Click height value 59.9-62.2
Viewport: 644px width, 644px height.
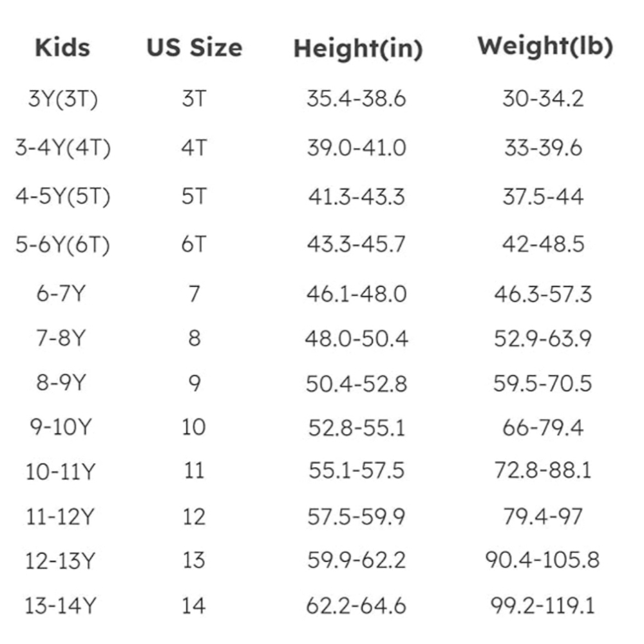[357, 560]
